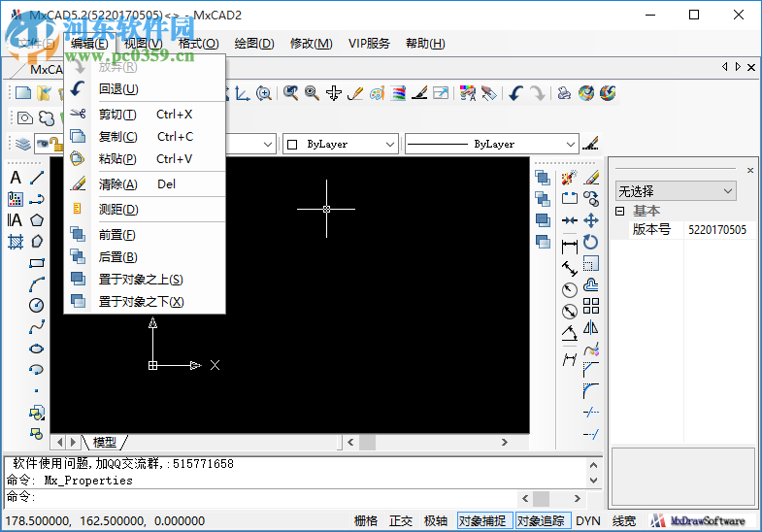Click the Rotate tool icon
The width and height of the screenshot is (762, 532).
pyautogui.click(x=591, y=242)
